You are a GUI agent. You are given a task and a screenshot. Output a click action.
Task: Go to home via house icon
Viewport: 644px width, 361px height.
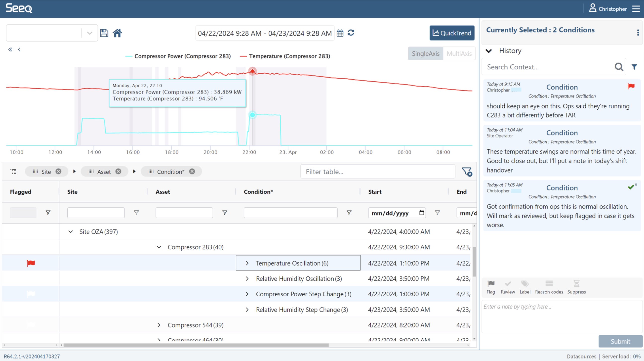click(x=117, y=33)
